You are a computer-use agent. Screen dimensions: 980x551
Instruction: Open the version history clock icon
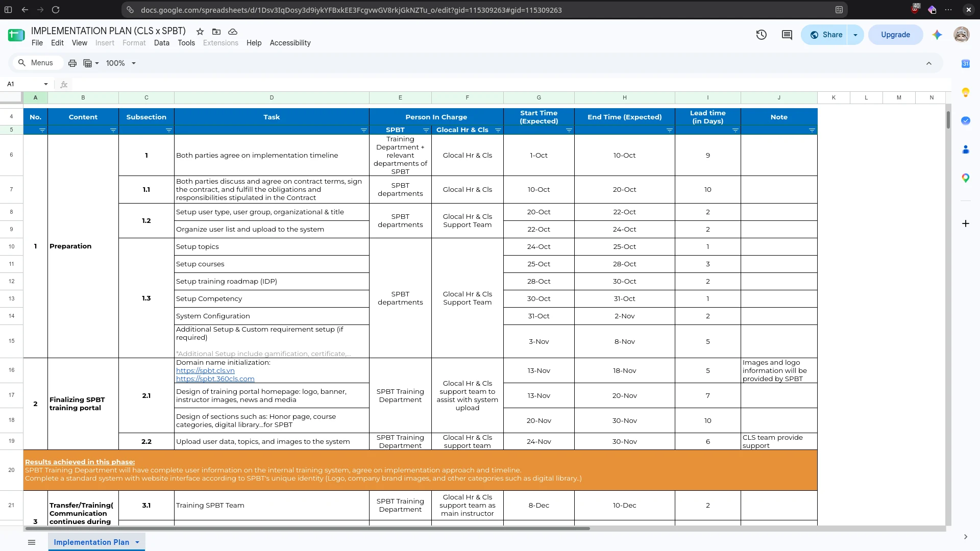coord(762,35)
